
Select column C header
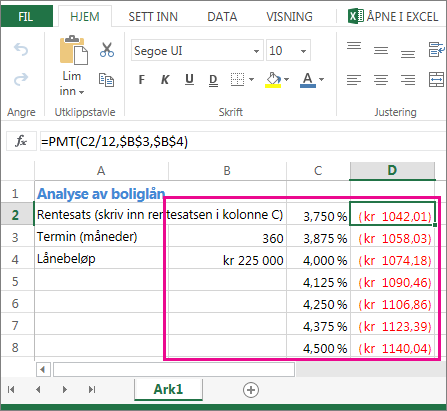click(x=318, y=171)
